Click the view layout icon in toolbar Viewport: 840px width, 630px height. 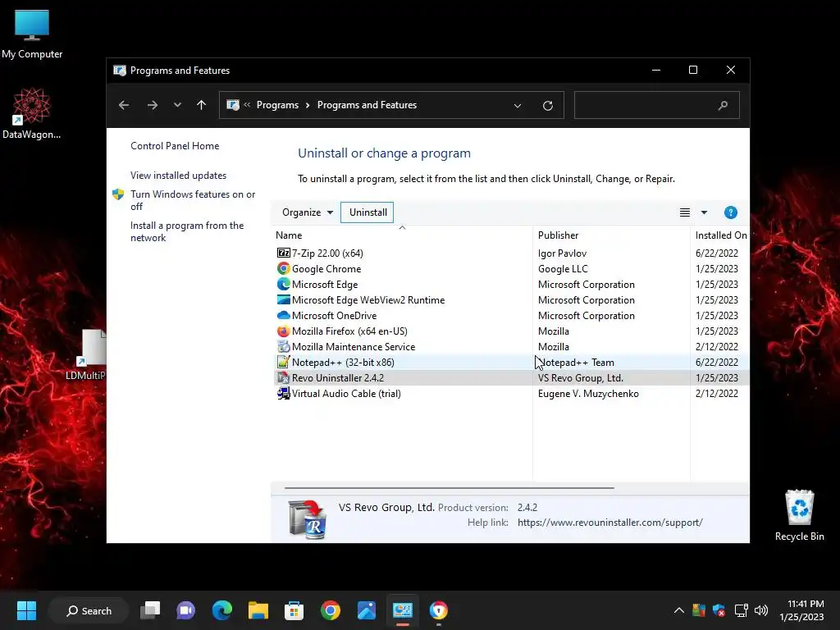(685, 212)
